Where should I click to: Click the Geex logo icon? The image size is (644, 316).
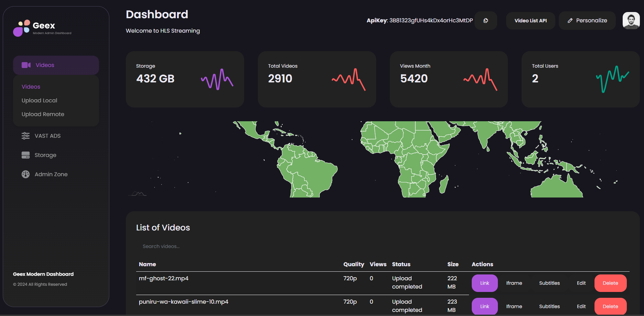[x=22, y=28]
